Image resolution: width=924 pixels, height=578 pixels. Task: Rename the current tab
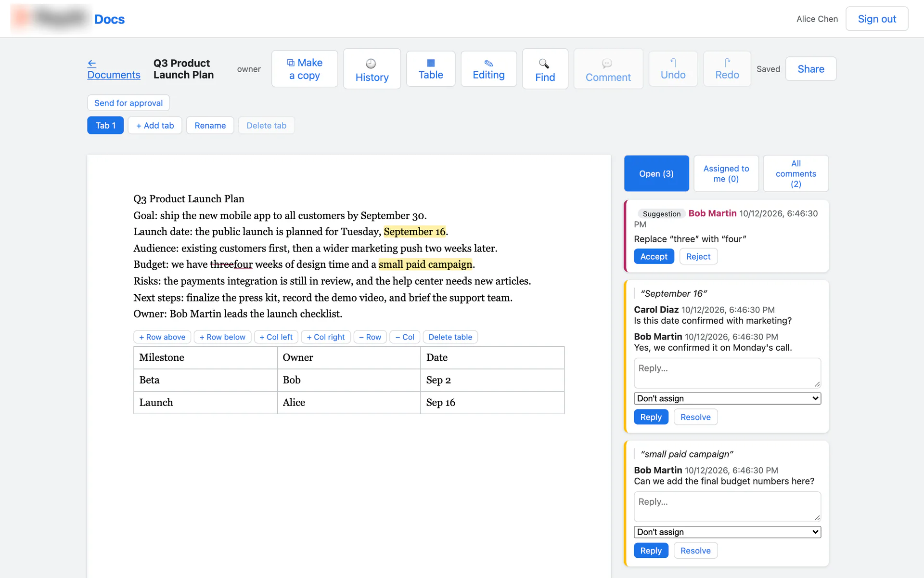(x=210, y=125)
